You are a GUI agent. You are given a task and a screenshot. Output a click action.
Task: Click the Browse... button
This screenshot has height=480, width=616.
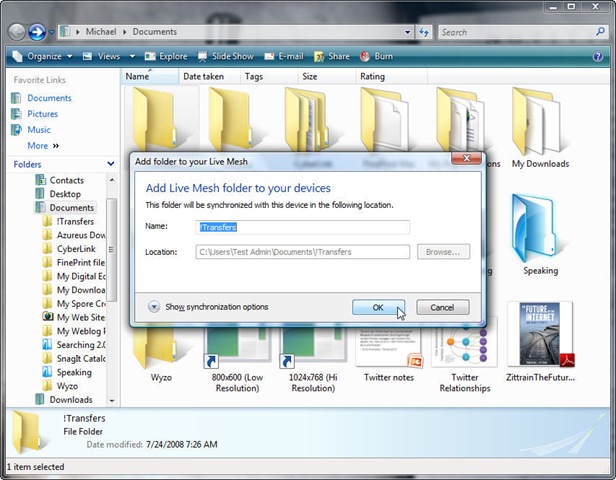point(443,252)
